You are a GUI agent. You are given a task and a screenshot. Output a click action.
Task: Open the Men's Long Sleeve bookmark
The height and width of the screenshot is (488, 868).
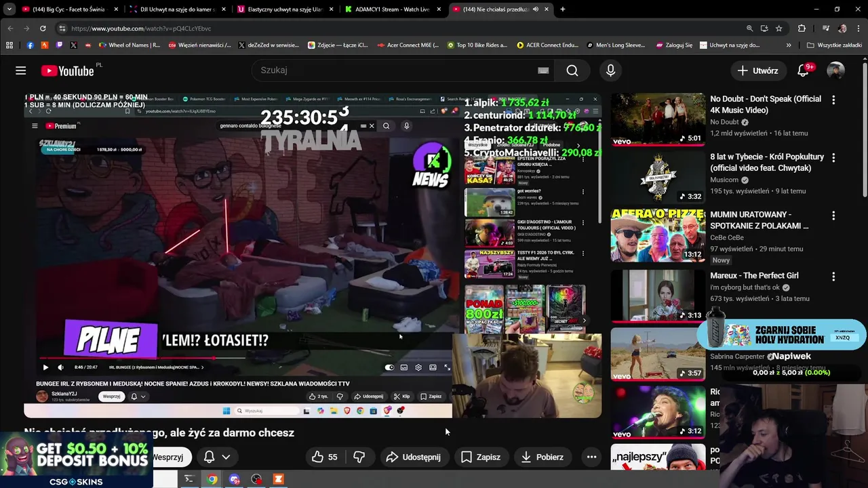pyautogui.click(x=615, y=45)
